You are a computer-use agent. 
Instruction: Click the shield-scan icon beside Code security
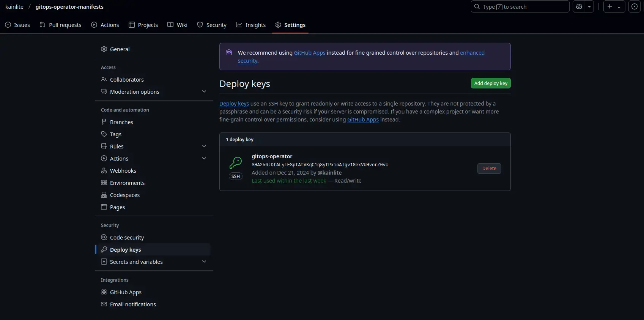(104, 237)
